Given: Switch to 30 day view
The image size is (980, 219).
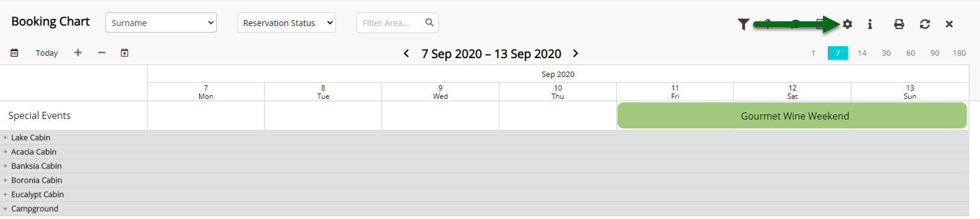Looking at the screenshot, I should point(886,53).
